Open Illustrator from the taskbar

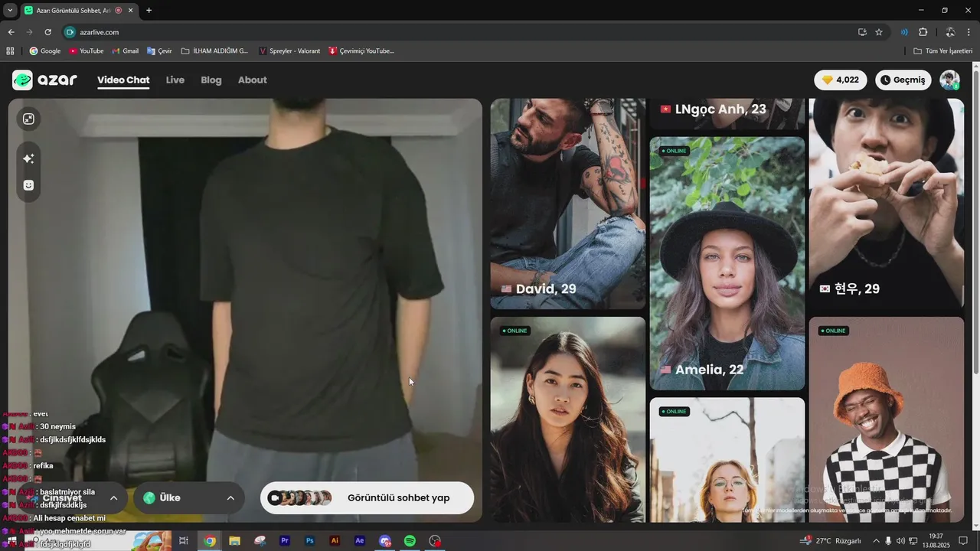335,541
